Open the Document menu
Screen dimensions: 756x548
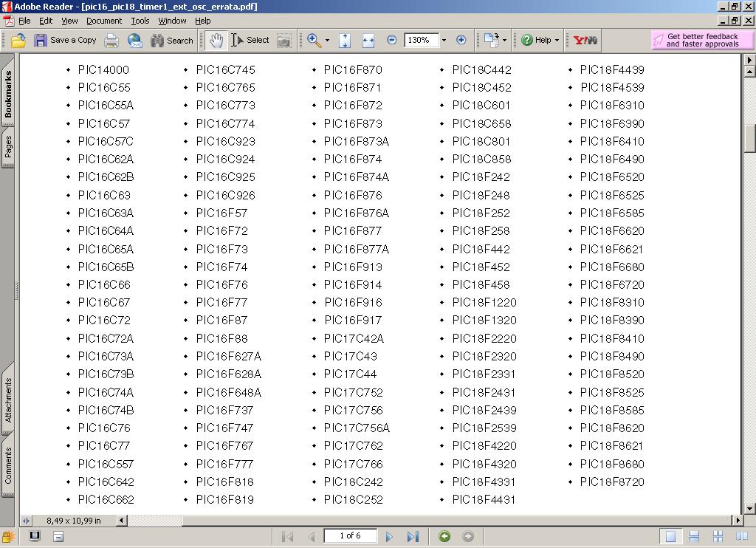pos(104,21)
